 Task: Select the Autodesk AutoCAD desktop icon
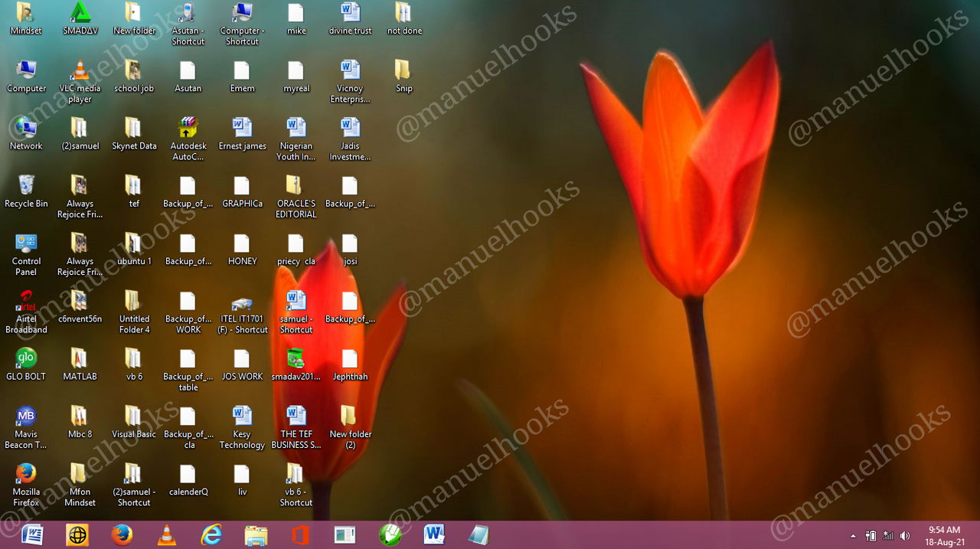click(188, 139)
